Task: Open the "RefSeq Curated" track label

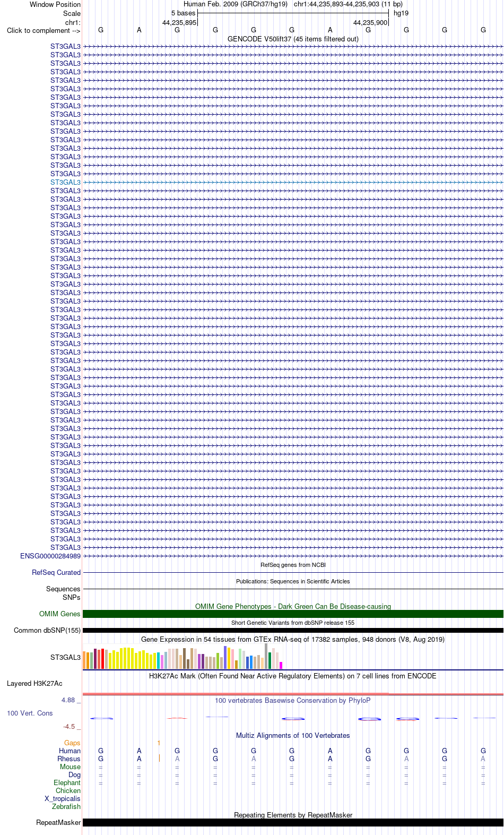Action: pyautogui.click(x=56, y=572)
